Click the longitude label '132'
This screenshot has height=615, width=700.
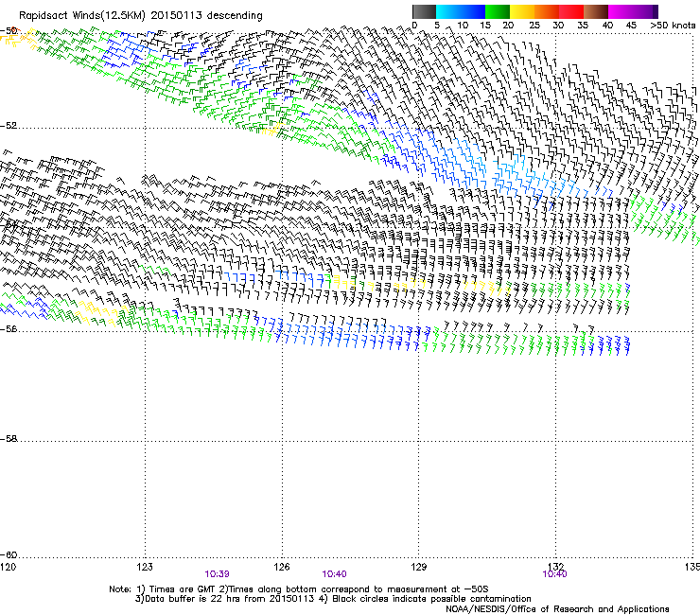click(x=556, y=567)
